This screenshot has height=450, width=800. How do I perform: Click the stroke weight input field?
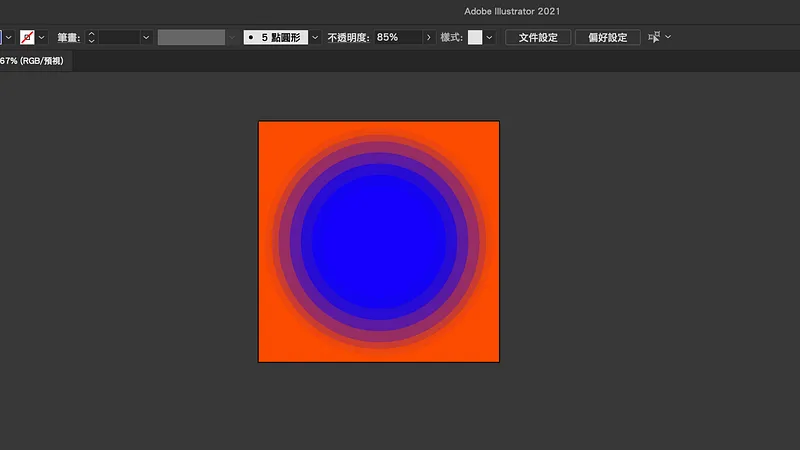[118, 37]
